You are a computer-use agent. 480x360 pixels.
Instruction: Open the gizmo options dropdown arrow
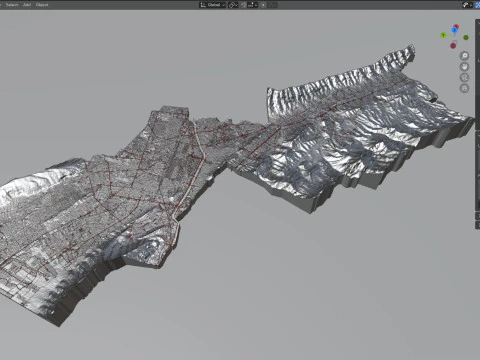click(471, 5)
